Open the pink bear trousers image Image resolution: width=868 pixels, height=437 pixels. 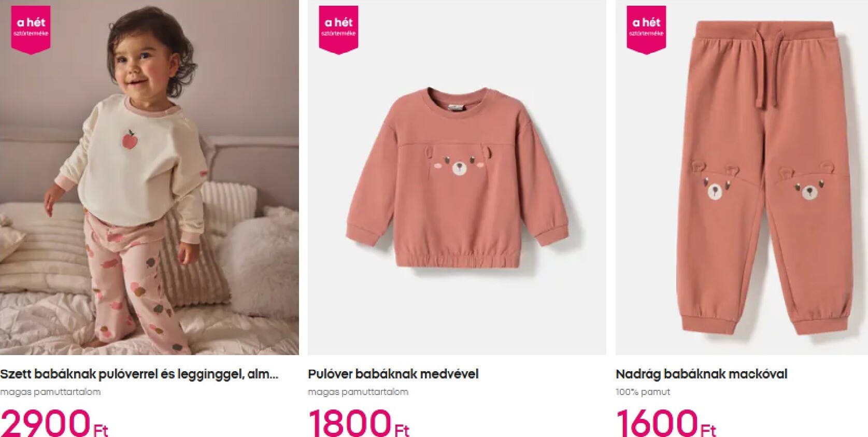[742, 177]
